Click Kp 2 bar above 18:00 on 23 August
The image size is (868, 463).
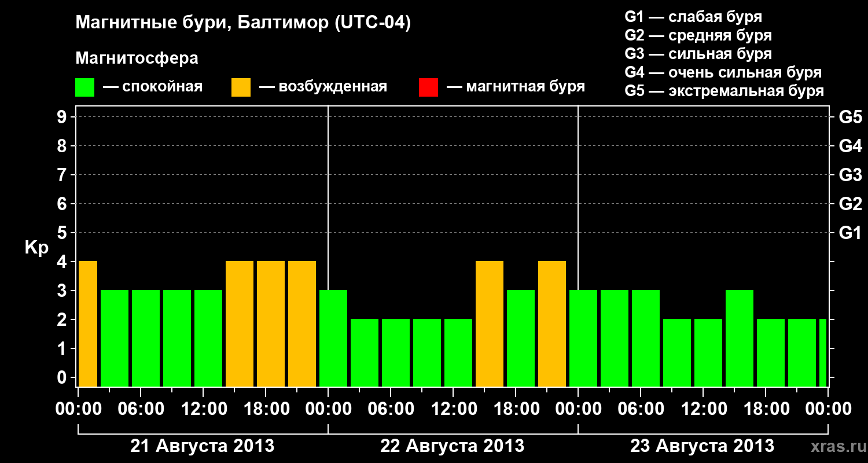[x=771, y=353]
